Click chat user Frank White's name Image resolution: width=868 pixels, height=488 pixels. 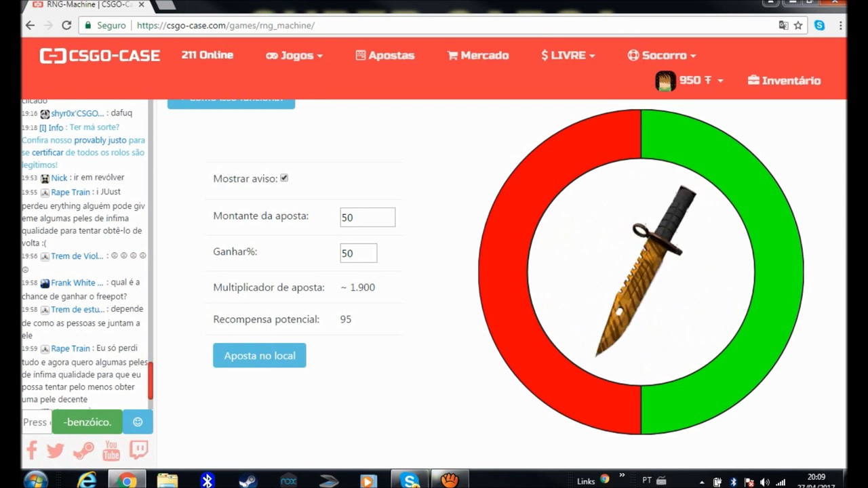pyautogui.click(x=77, y=283)
